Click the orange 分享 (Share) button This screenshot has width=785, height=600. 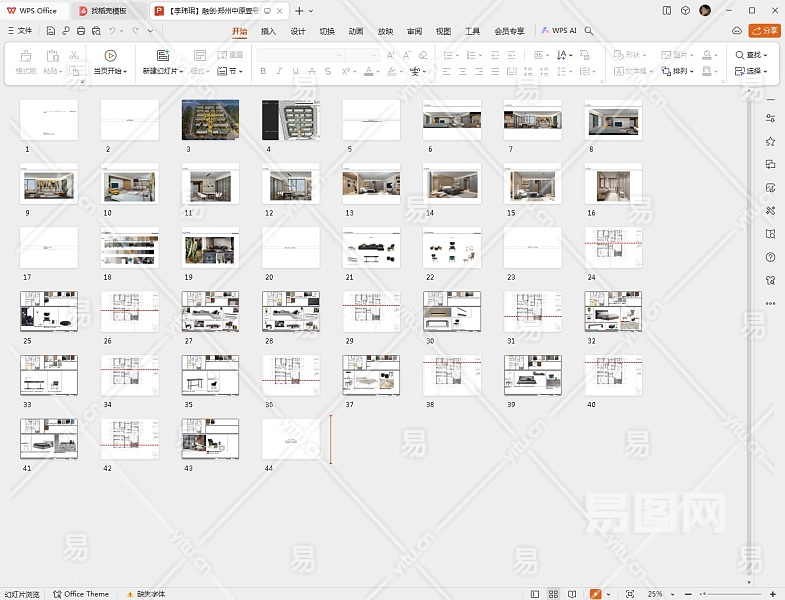coord(765,31)
